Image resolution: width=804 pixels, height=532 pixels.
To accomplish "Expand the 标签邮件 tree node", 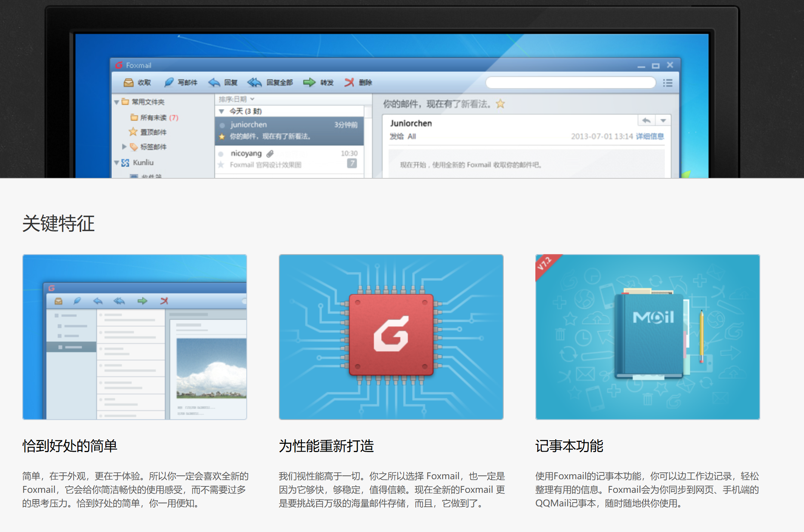I will (x=124, y=147).
